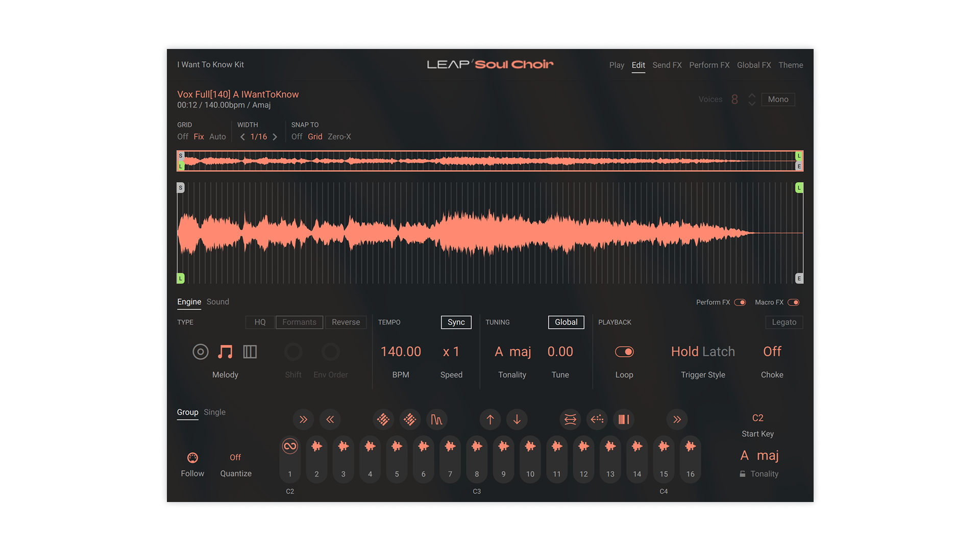Select the One-Shot circle type icon
This screenshot has height=551, width=980.
pos(201,352)
